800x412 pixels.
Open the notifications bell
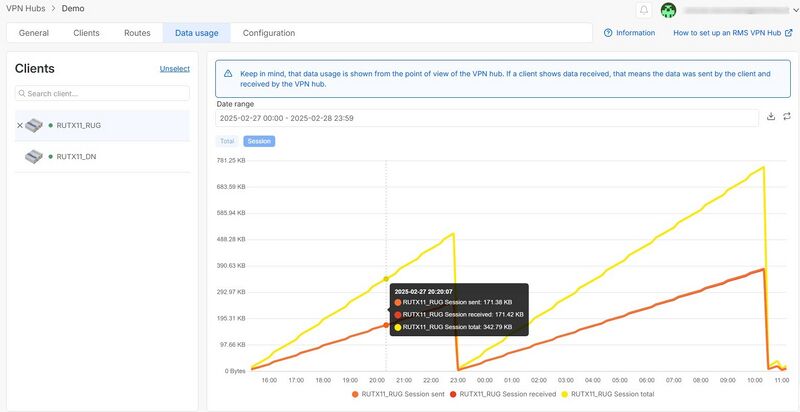[x=644, y=10]
